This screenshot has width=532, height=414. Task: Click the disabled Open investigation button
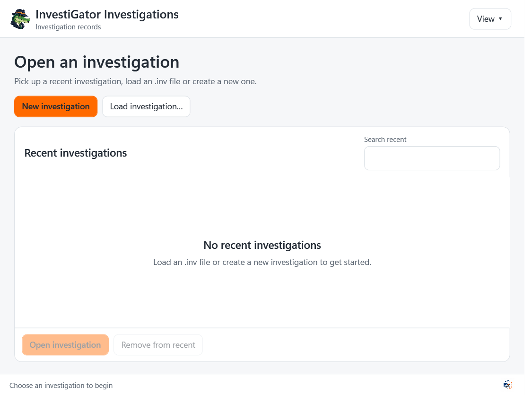65,345
